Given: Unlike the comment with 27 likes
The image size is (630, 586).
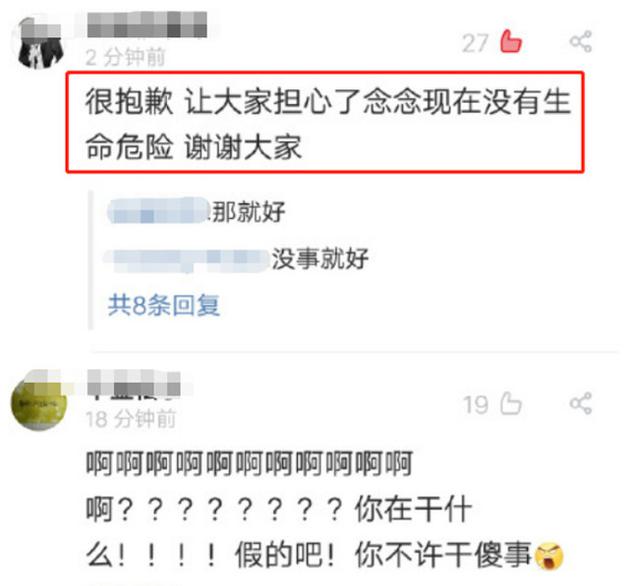Looking at the screenshot, I should click(x=511, y=41).
